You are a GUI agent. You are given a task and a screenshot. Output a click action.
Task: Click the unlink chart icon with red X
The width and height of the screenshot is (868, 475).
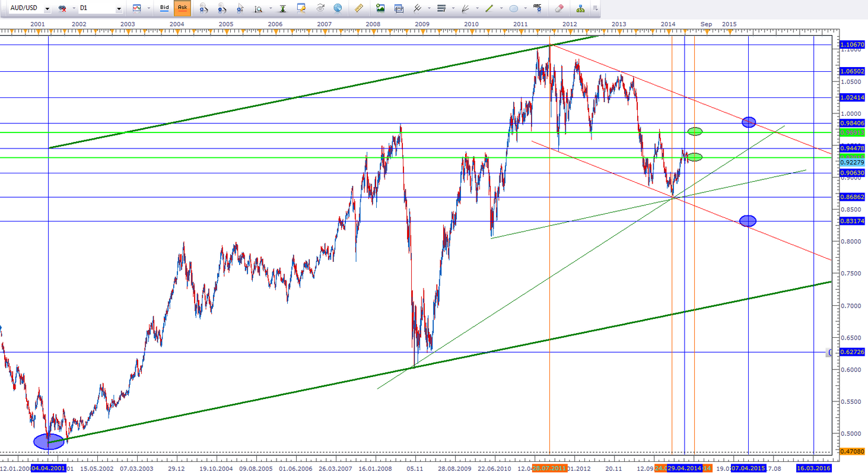tap(62, 9)
